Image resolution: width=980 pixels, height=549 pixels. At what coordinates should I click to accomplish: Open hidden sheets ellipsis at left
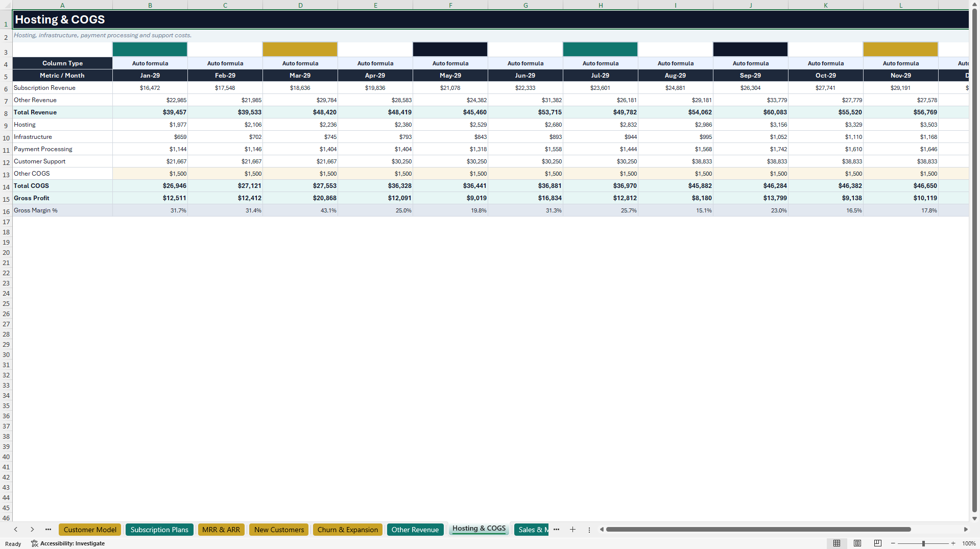pos(48,530)
